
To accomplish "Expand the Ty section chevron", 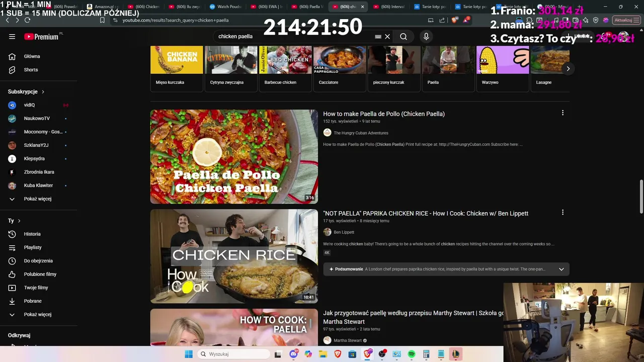I will click(19, 221).
